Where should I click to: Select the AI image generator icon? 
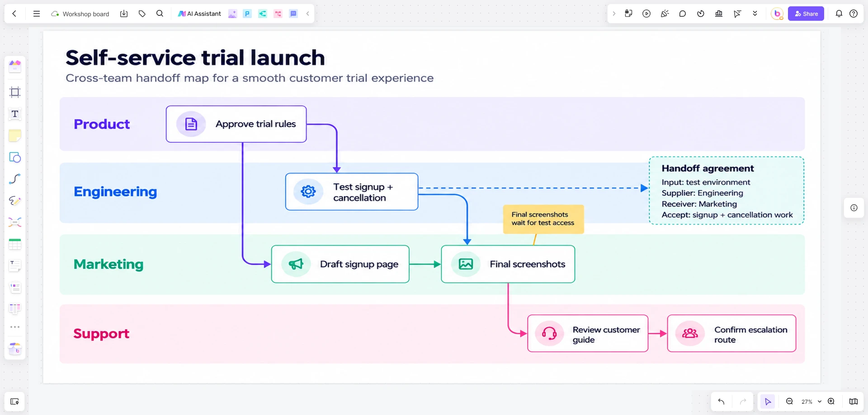[x=232, y=14]
